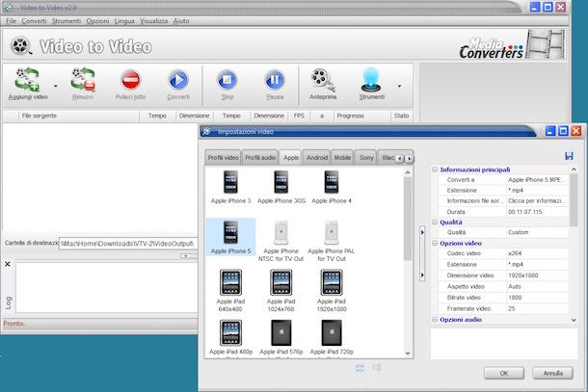The width and height of the screenshot is (588, 392).
Task: Select the Apple iPhone 4 profile
Action: coord(332,188)
